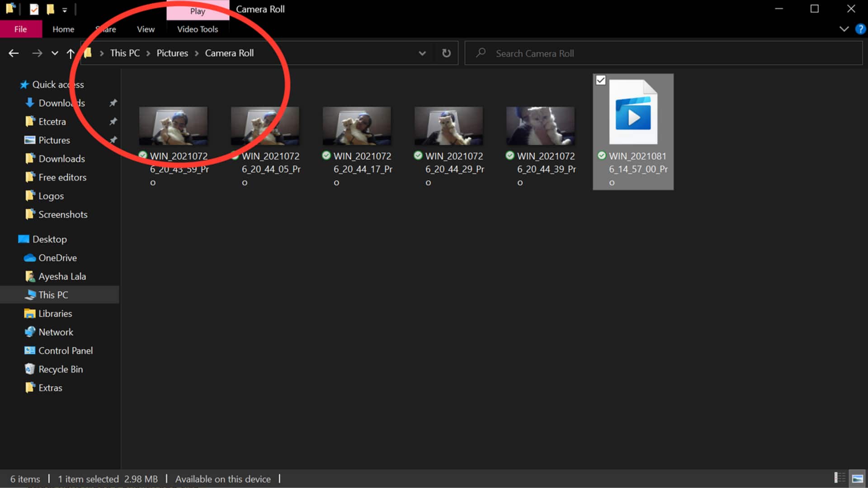Unpin Downloads from Quick access

113,103
